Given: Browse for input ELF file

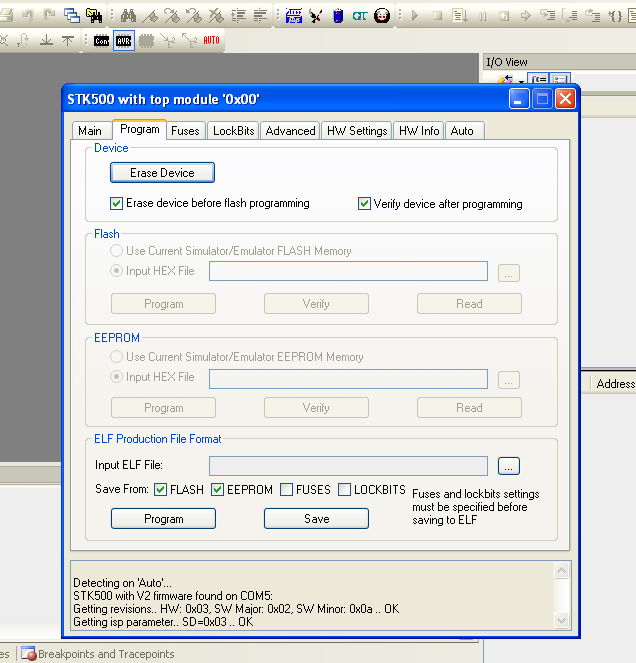Looking at the screenshot, I should point(509,466).
